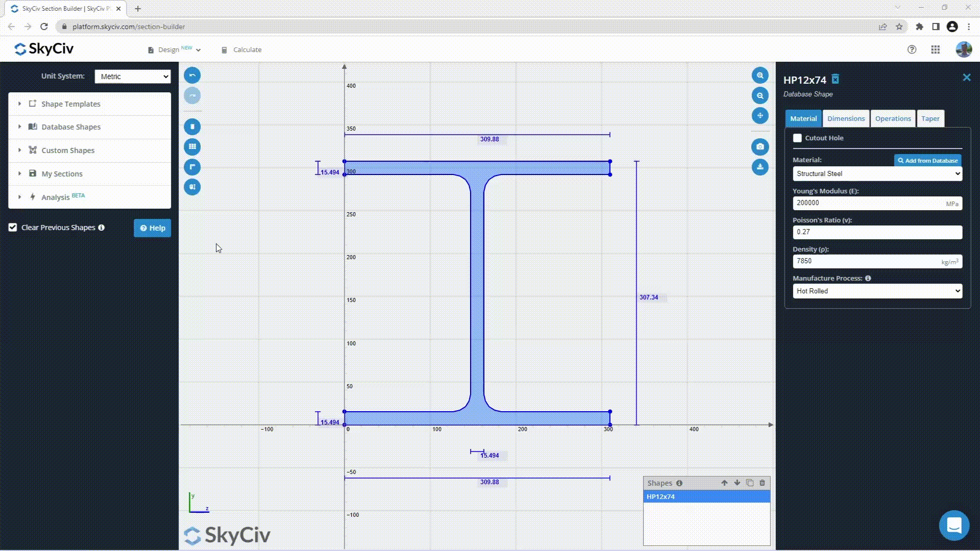Enable the Clear Previous Shapes checkbox
Viewport: 980px width, 551px height.
click(x=13, y=227)
